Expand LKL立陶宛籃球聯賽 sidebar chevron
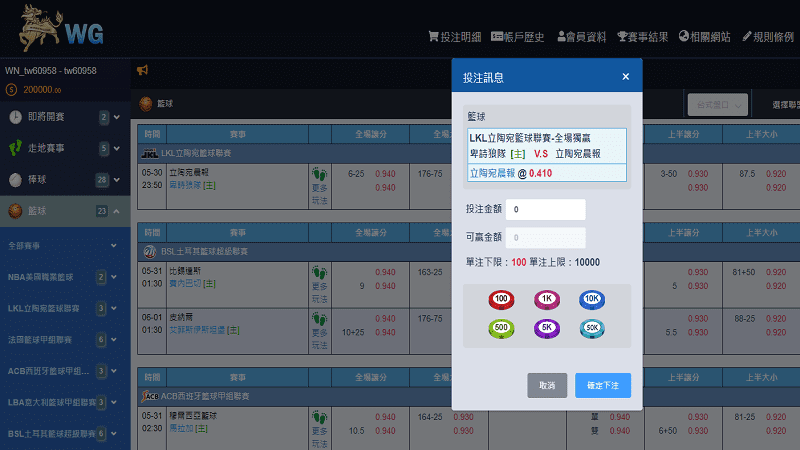800x450 pixels. (113, 308)
